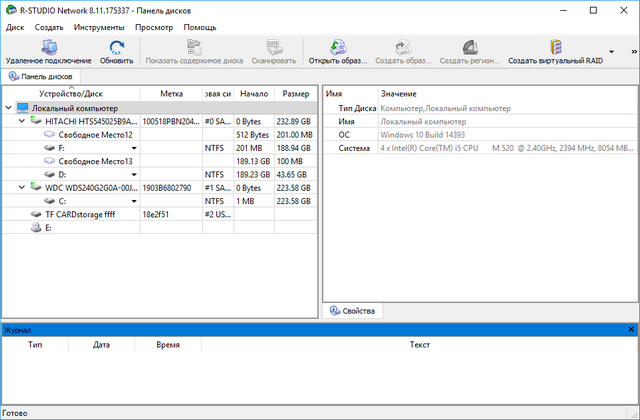Click the Размер column header

click(x=295, y=94)
